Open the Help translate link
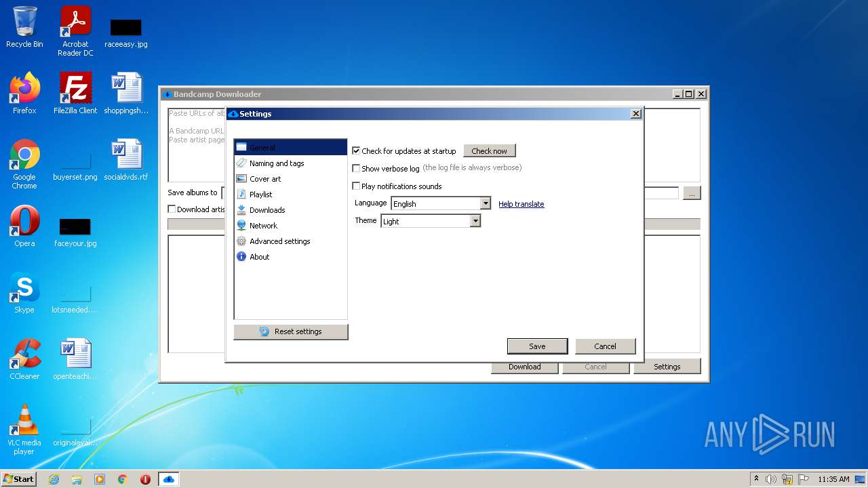This screenshot has height=488, width=868. point(521,204)
